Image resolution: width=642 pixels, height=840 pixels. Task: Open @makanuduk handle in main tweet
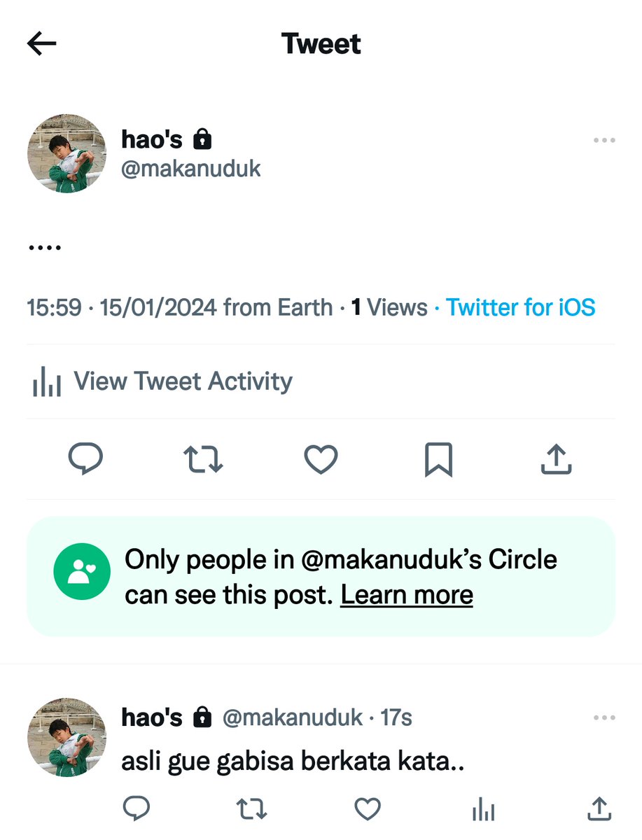[x=191, y=169]
